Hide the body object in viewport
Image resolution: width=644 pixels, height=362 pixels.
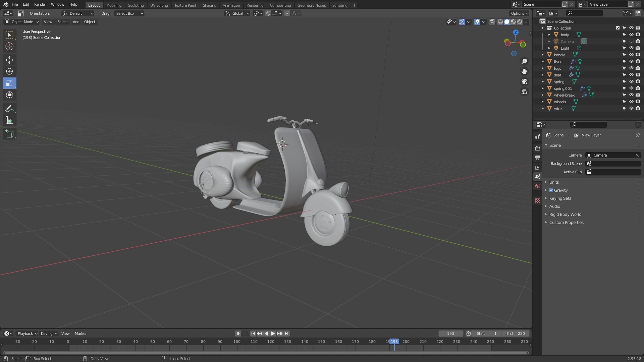[x=631, y=35]
